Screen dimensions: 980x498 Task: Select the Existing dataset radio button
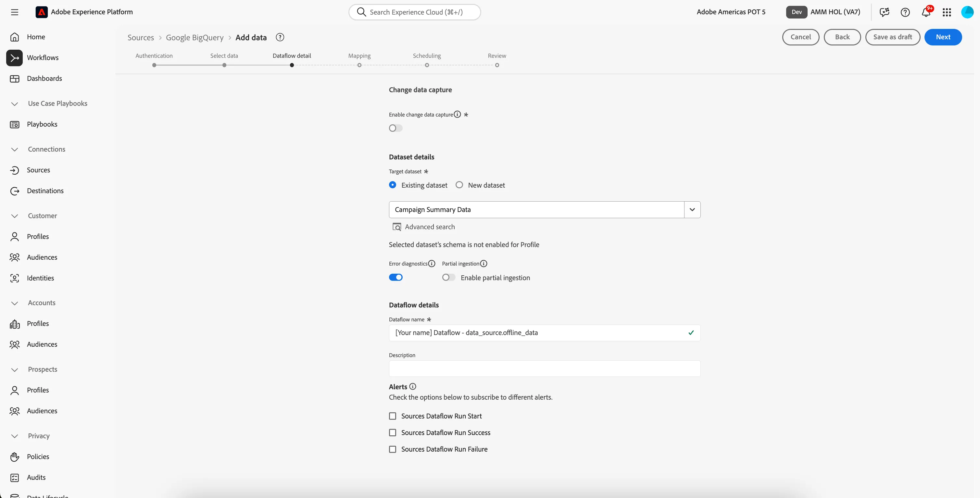(393, 185)
